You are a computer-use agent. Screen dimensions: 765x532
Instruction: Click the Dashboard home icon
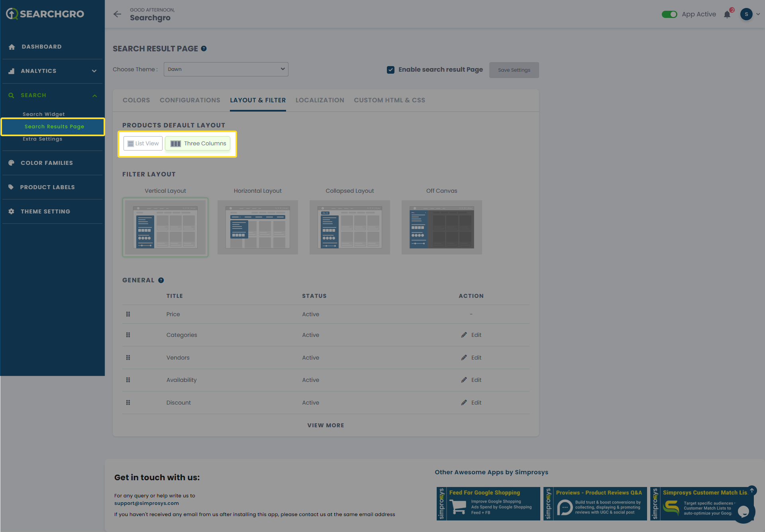(12, 47)
